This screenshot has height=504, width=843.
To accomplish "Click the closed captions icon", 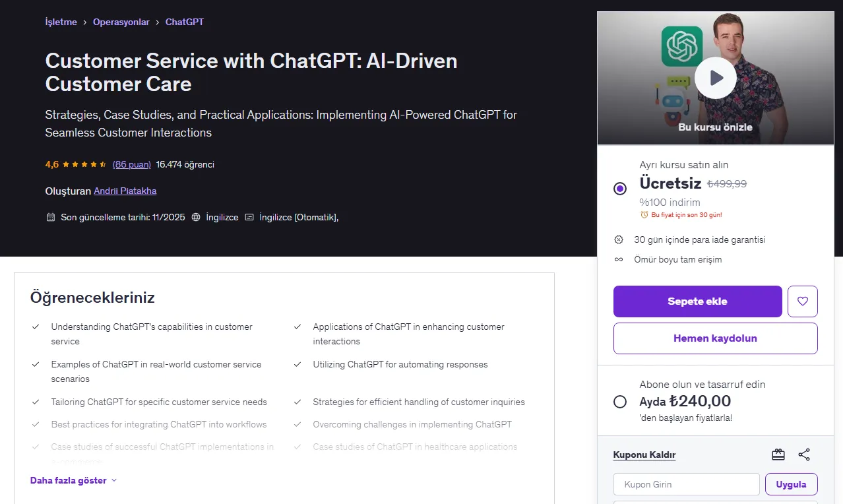I will pos(249,217).
